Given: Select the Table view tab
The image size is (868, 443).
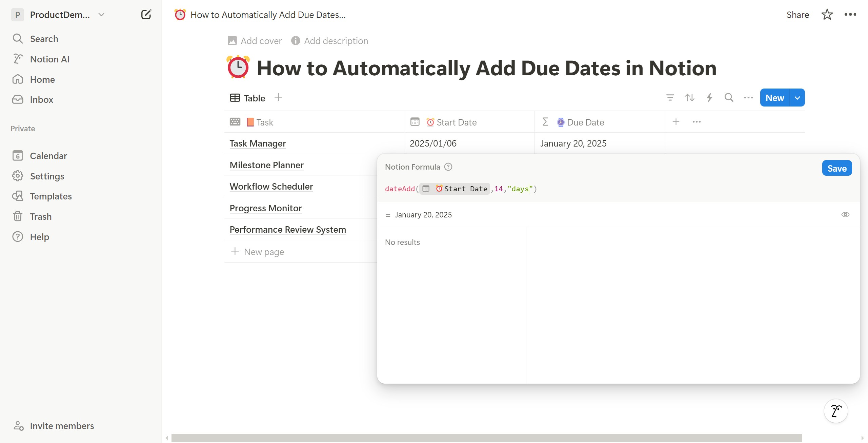Looking at the screenshot, I should click(x=247, y=98).
